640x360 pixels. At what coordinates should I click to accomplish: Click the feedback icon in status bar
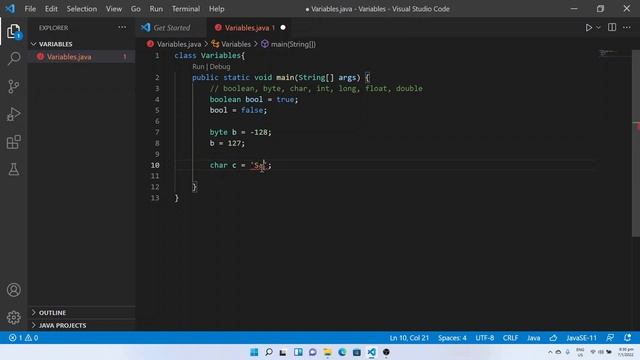pyautogui.click(x=610, y=338)
